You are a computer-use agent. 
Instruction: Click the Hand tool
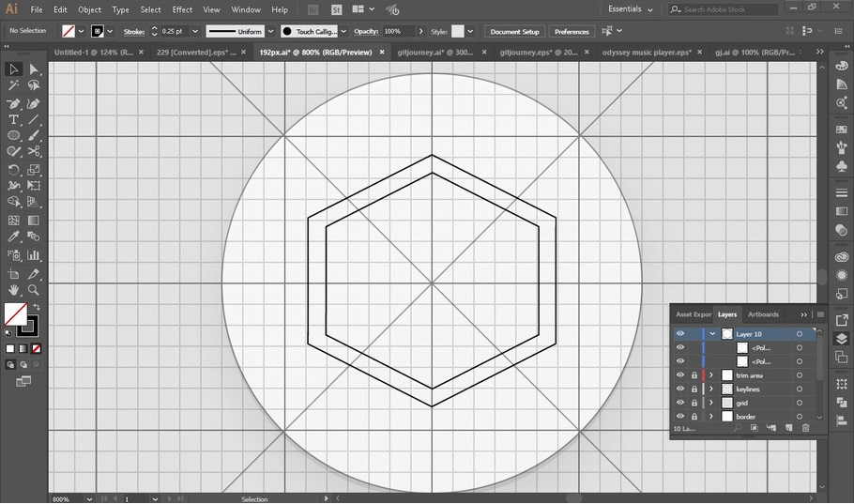(14, 290)
